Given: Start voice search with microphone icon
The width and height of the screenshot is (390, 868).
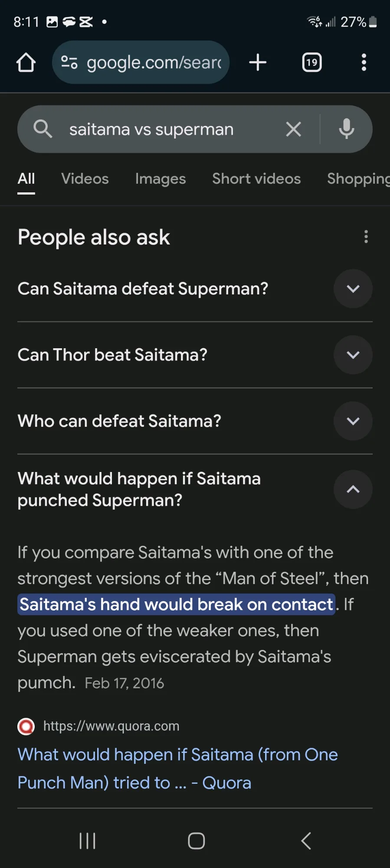Looking at the screenshot, I should (347, 129).
